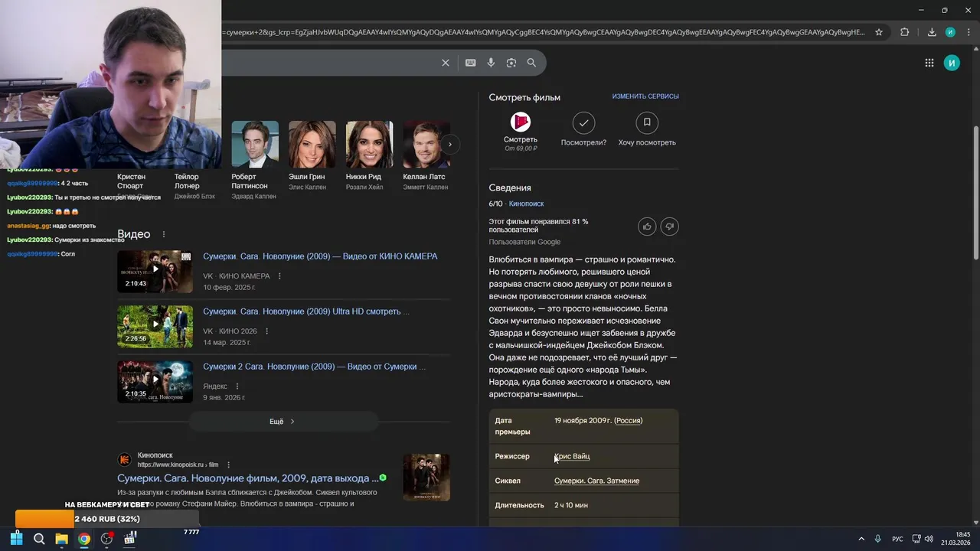This screenshot has width=980, height=551.
Task: Start voice search with the microphone icon
Action: tap(491, 63)
